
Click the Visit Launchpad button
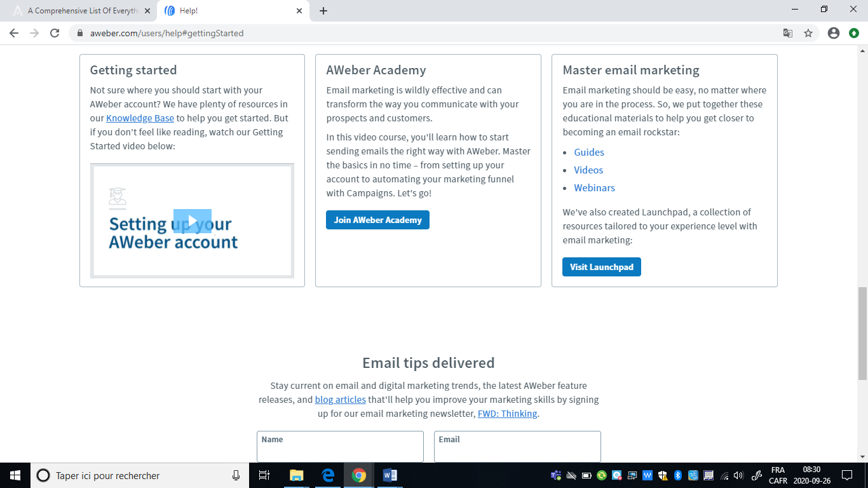coord(602,267)
